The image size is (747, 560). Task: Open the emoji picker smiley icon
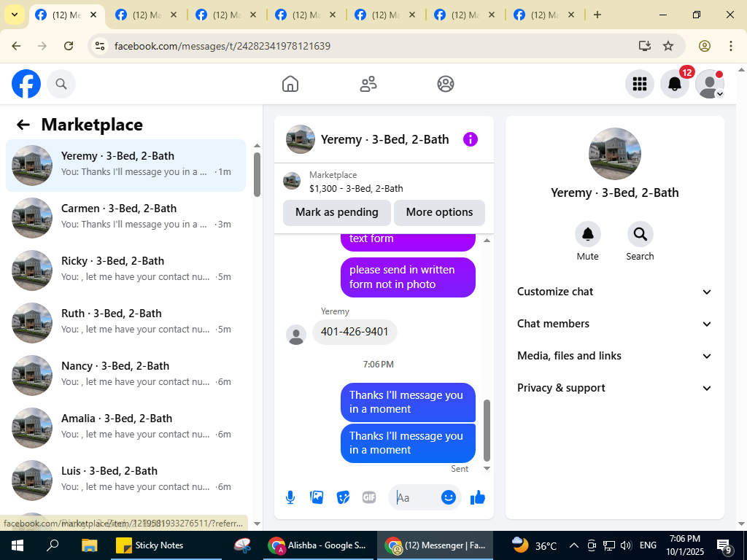pos(449,497)
